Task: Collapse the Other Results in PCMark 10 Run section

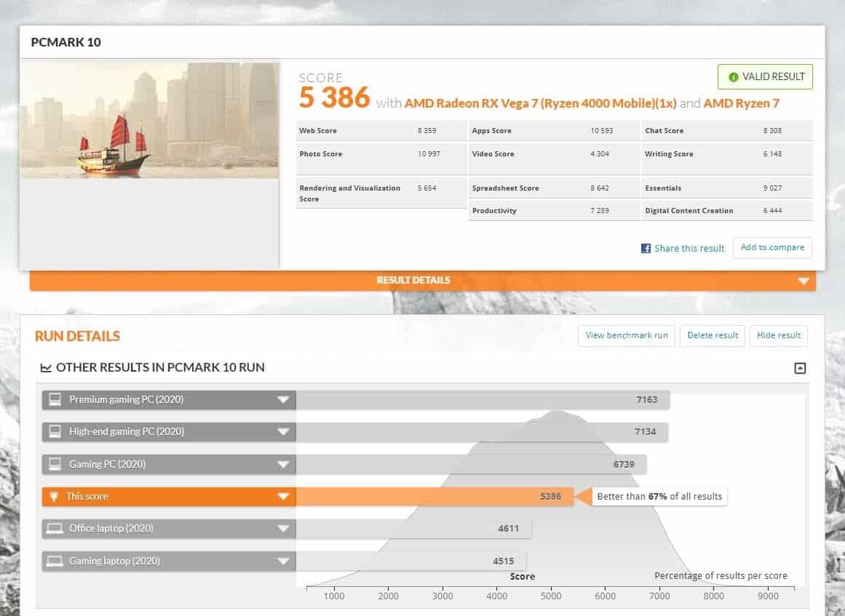Action: (800, 368)
